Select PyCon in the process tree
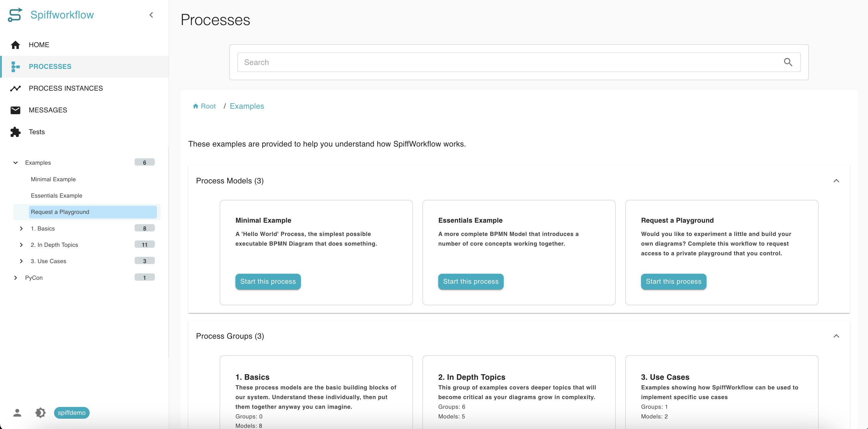 [34, 278]
